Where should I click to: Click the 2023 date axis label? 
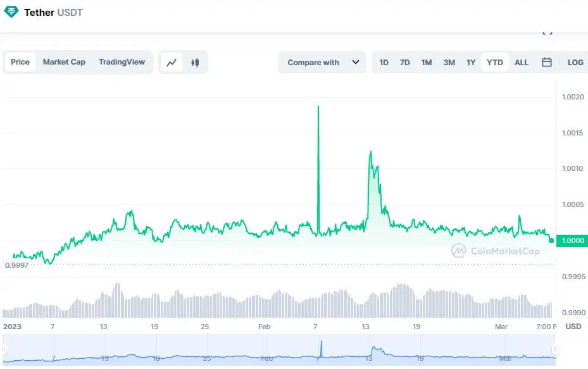[x=13, y=327]
